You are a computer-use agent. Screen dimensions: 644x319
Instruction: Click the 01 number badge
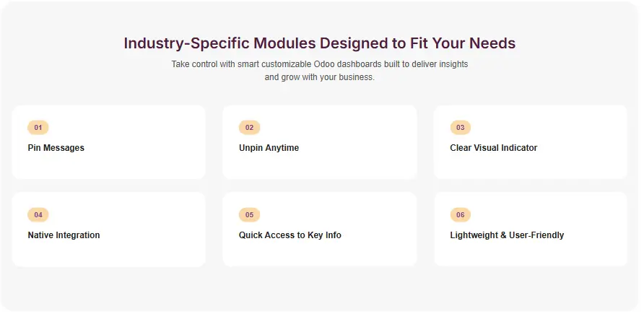(38, 128)
